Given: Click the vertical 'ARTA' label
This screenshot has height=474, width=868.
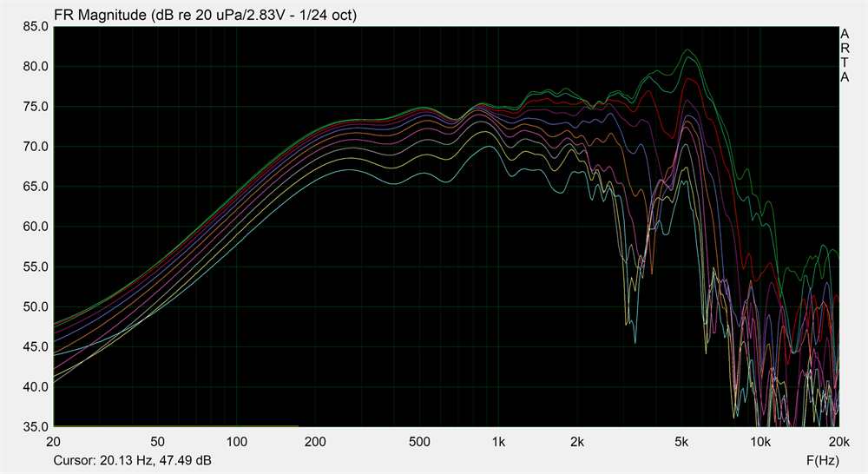Looking at the screenshot, I should 845,56.
